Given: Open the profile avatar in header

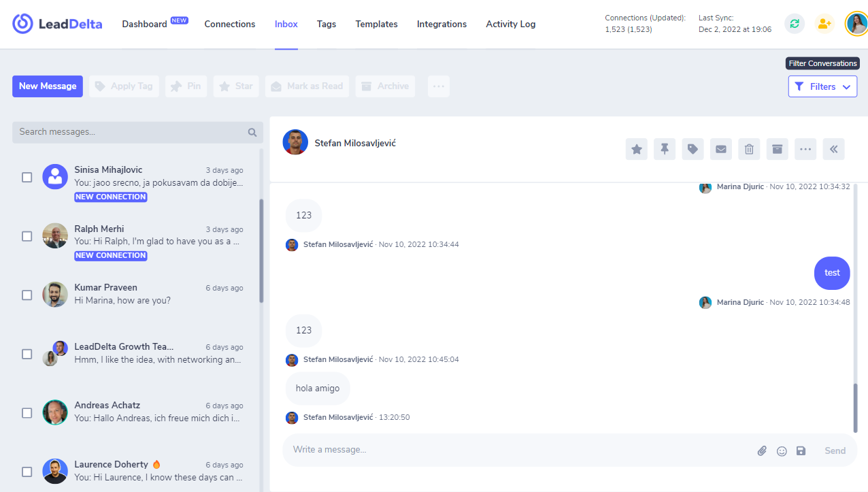Looking at the screenshot, I should point(856,24).
